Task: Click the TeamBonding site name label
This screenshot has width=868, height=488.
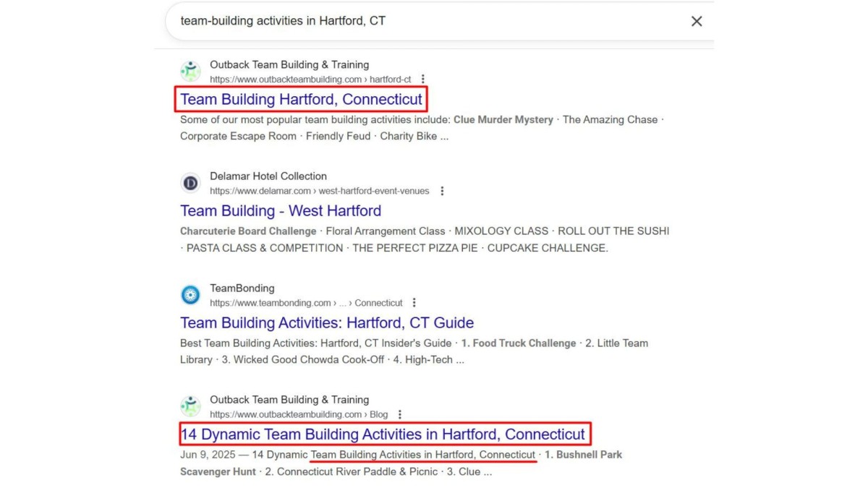Action: click(242, 288)
